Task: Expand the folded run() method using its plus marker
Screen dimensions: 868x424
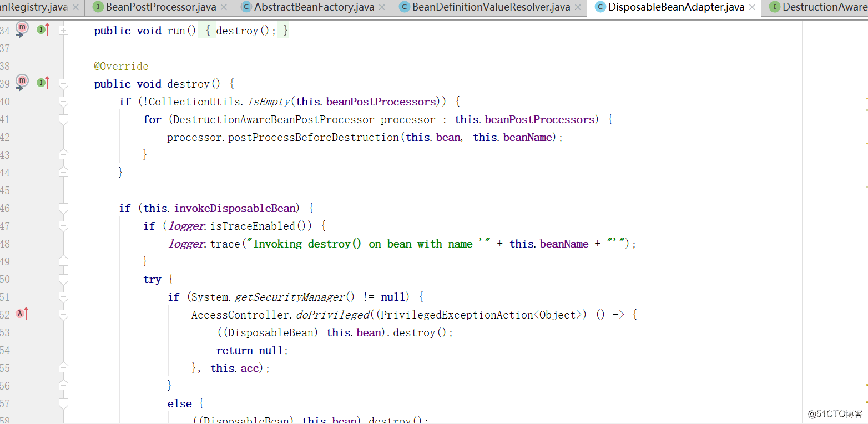Action: point(64,31)
